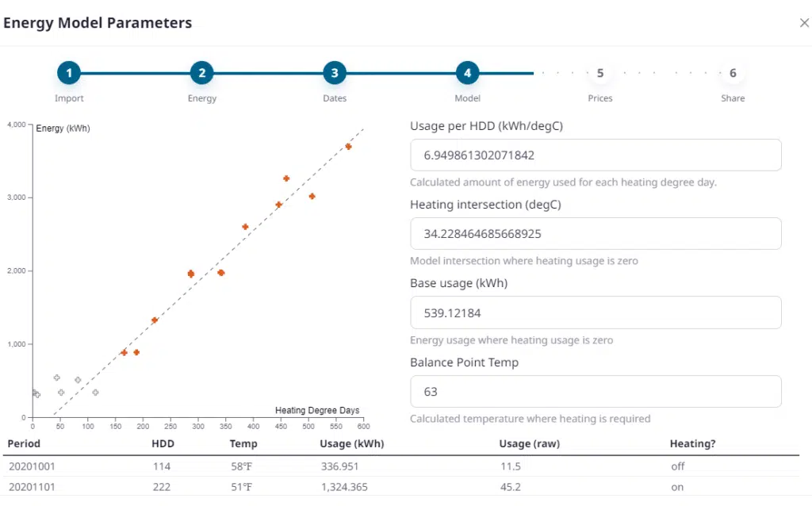Advance to step 5 Prices
This screenshot has height=506, width=812.
point(599,74)
